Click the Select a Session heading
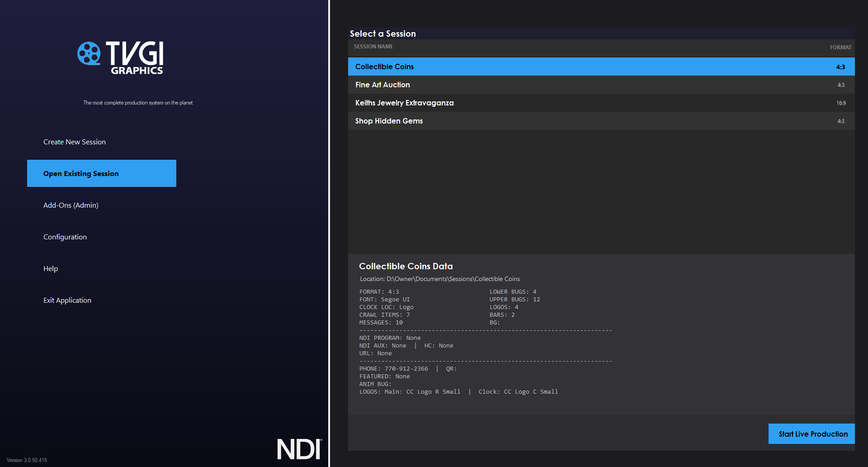Screen dimensions: 868x467 (383, 33)
